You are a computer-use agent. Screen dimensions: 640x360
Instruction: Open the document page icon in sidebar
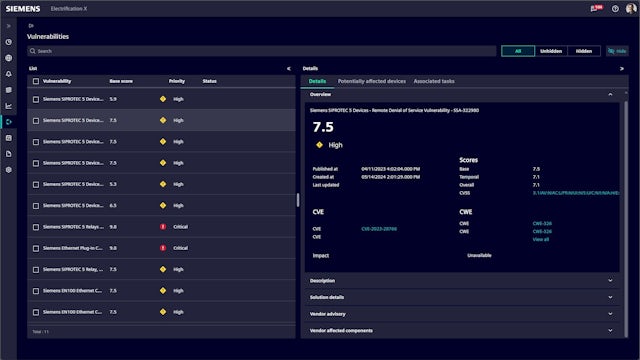[9, 154]
